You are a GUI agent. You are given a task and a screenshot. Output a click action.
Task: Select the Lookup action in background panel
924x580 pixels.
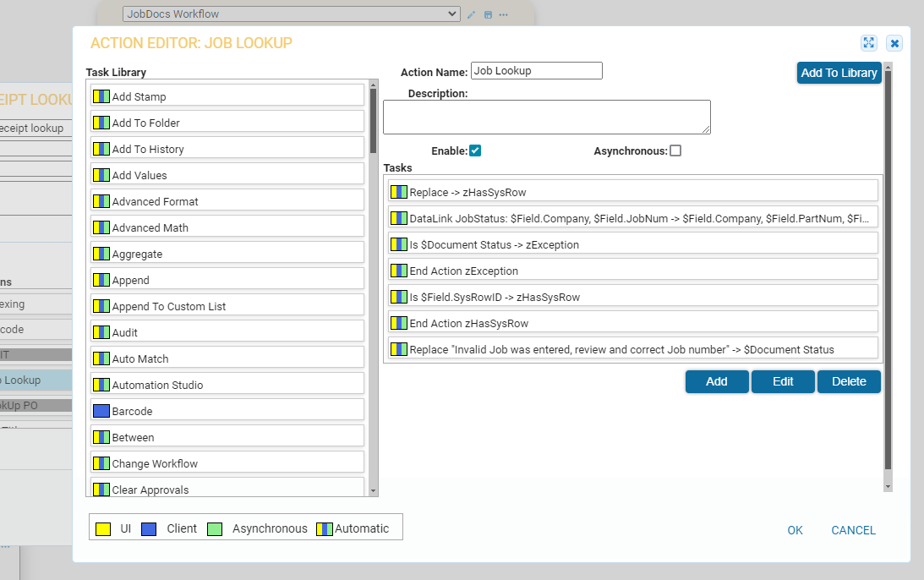click(36, 380)
